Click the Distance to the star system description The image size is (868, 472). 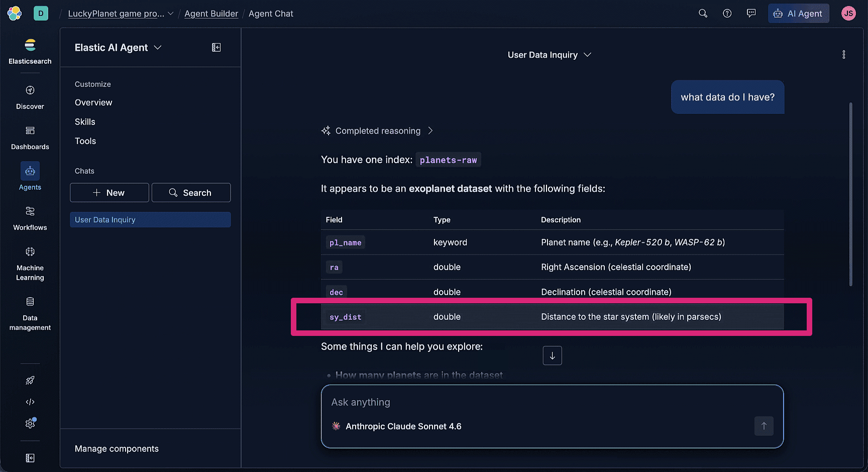(631, 317)
